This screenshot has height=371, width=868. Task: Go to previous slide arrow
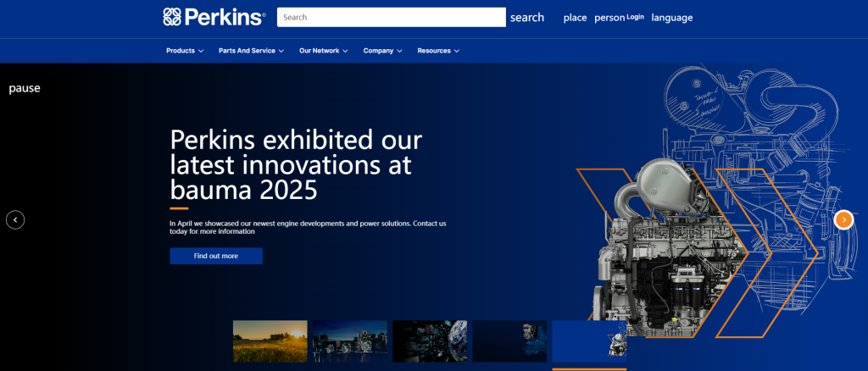pos(15,220)
